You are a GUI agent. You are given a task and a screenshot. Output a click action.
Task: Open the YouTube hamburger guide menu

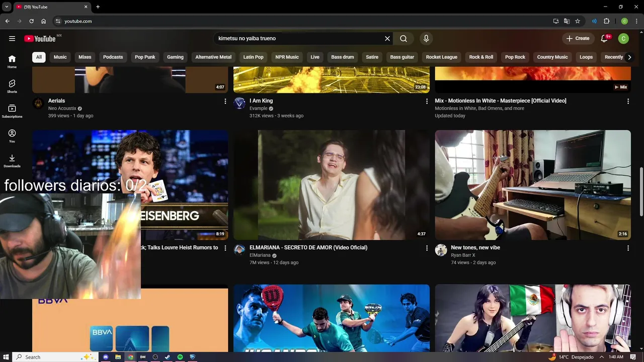pos(12,38)
